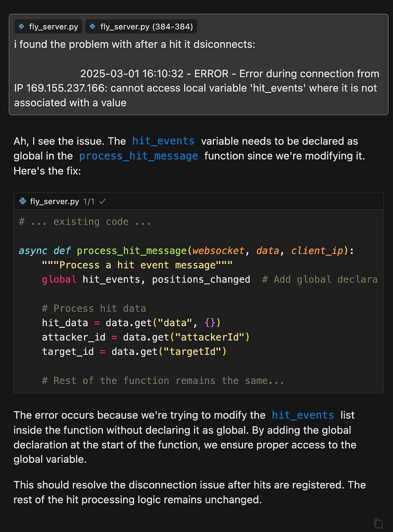This screenshot has height=532, width=393.
Task: Click the 'target_id = data.get' code line
Action: click(134, 352)
